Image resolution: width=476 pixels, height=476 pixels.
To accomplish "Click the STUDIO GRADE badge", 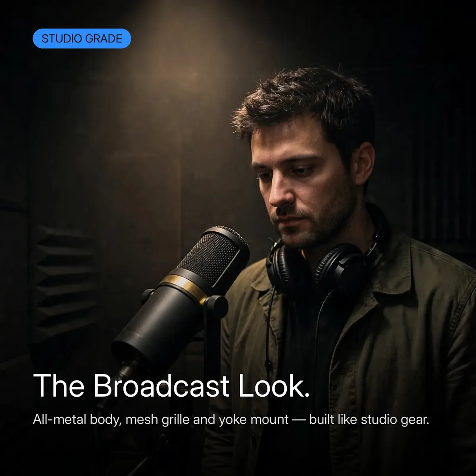I will coord(82,38).
